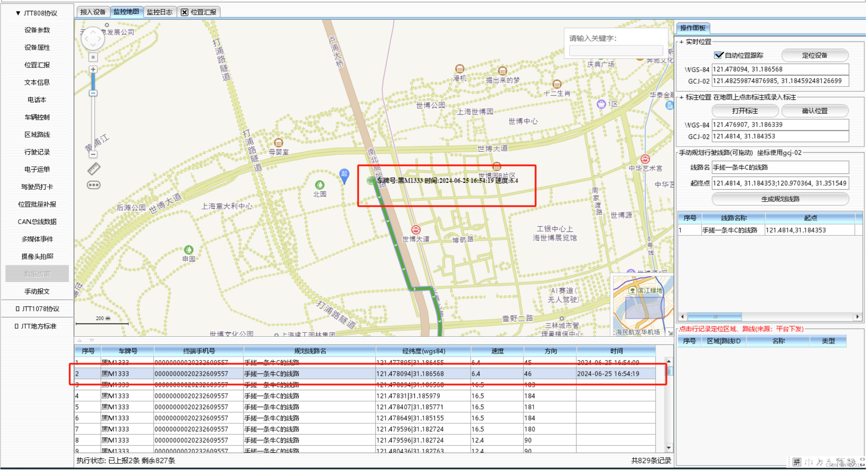Toggle 自动位置跟踪 checkbox

718,55
